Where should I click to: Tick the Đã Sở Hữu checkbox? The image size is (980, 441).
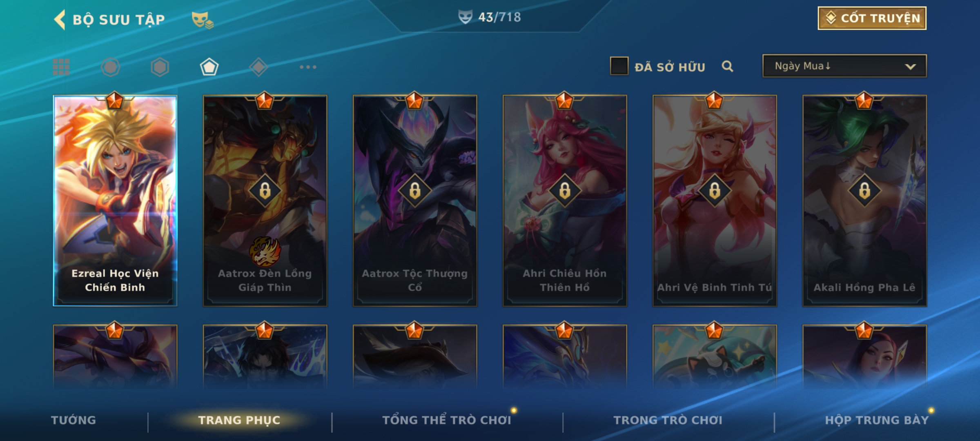point(619,66)
